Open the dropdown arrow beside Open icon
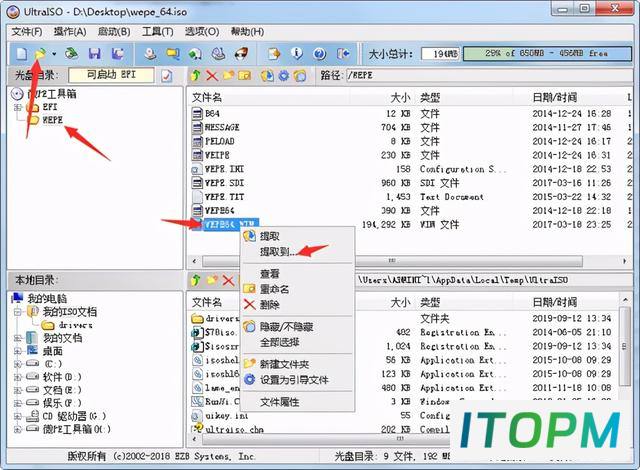This screenshot has height=470, width=640. coord(54,53)
